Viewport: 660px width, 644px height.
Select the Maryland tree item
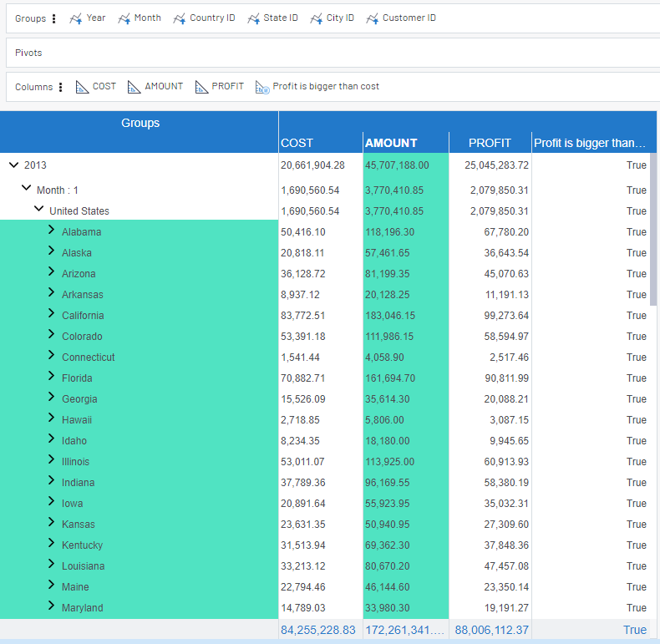click(x=83, y=608)
